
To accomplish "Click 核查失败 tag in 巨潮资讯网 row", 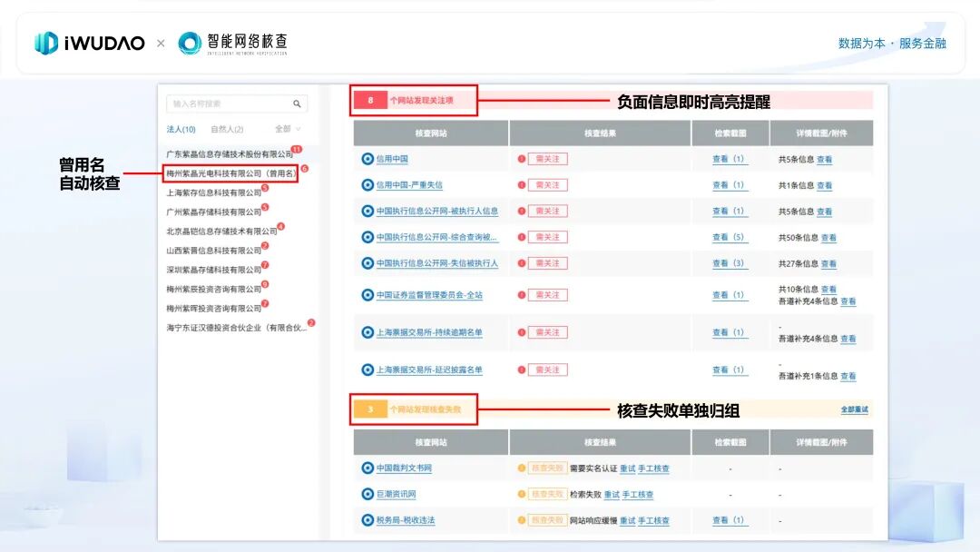I will pyautogui.click(x=547, y=494).
